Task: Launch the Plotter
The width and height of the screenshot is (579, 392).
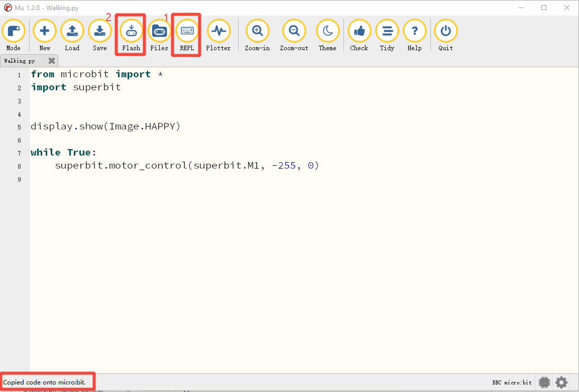Action: click(x=218, y=36)
